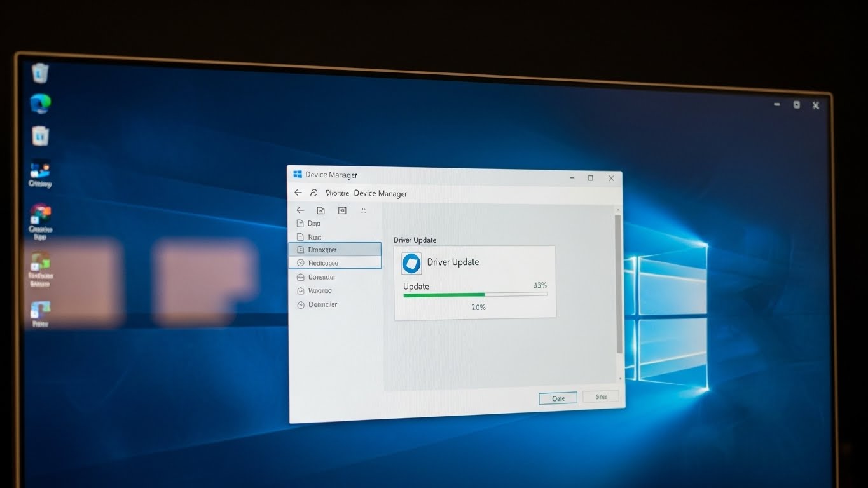This screenshot has height=488, width=868.
Task: Go back using the address bar arrow
Action: (298, 193)
